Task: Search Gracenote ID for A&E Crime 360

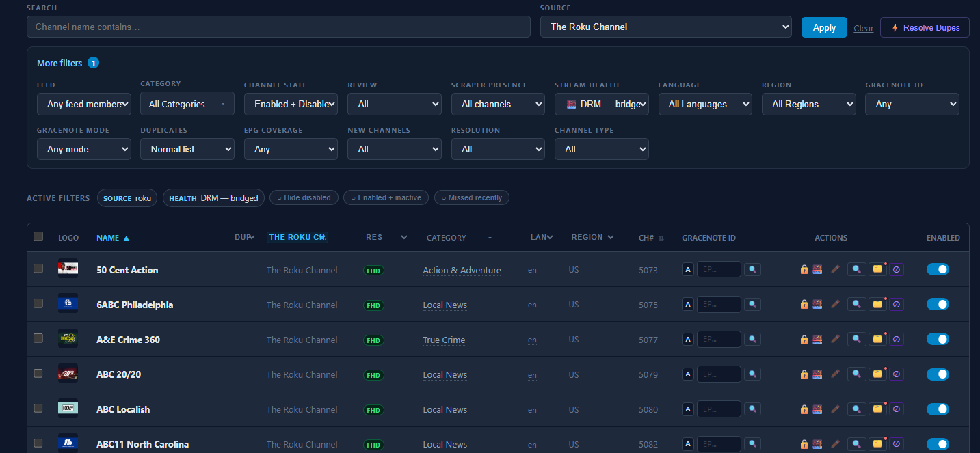Action: [752, 340]
